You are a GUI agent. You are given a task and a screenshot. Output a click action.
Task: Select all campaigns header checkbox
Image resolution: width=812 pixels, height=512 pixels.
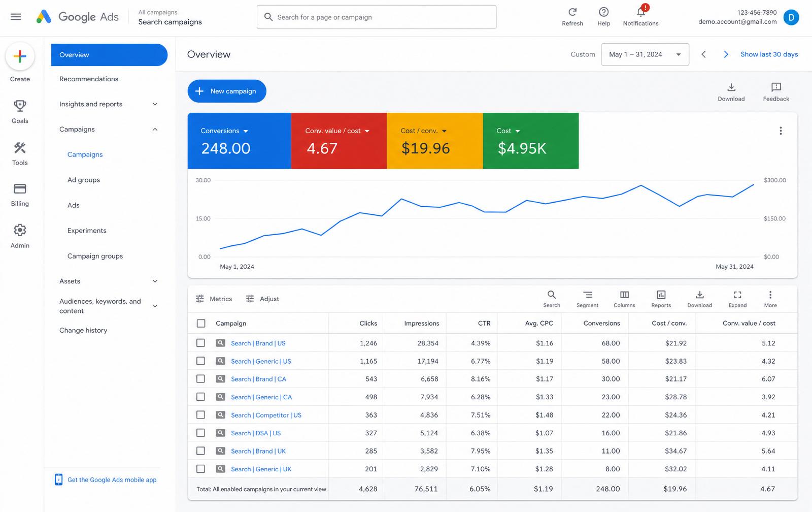pos(201,323)
